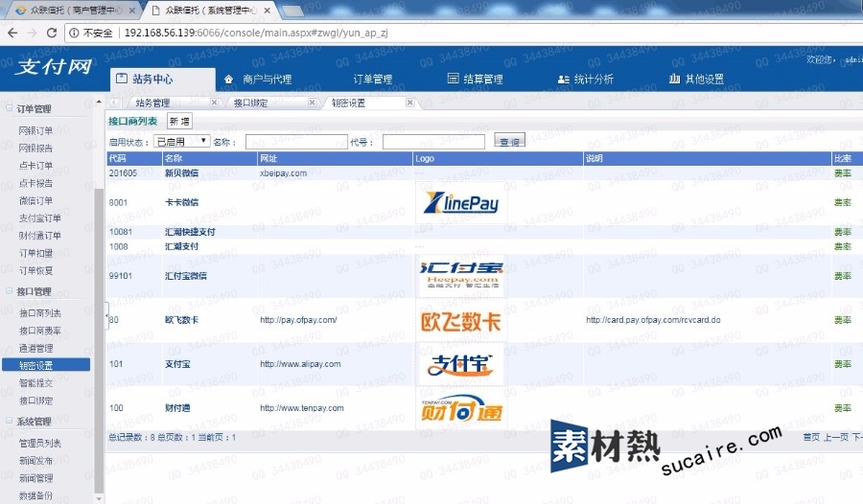Open 网银订单 in the sidebar
Image resolution: width=863 pixels, height=504 pixels.
pyautogui.click(x=35, y=130)
